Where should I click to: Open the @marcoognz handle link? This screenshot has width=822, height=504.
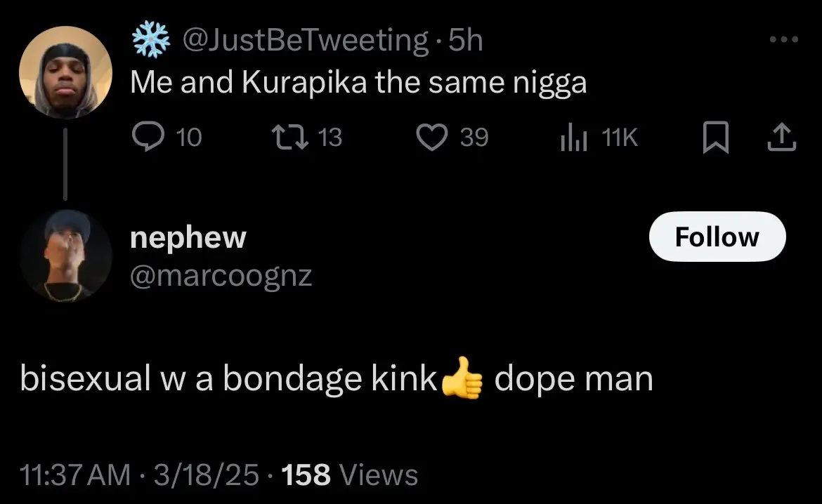(221, 276)
